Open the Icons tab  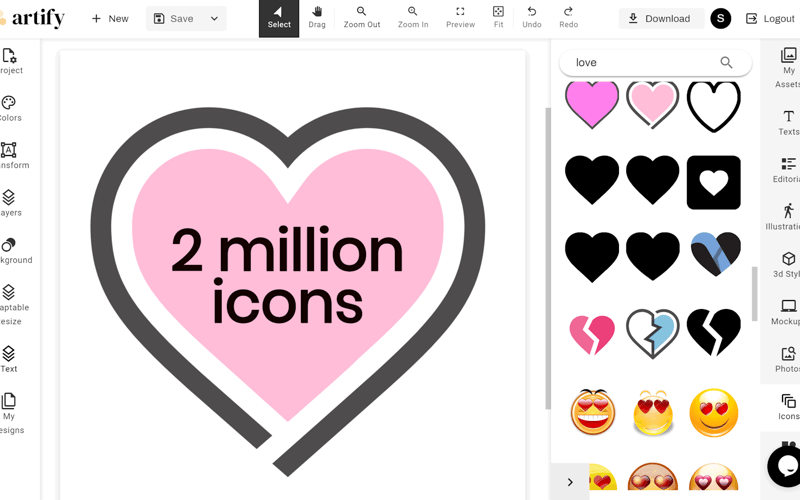(x=788, y=407)
